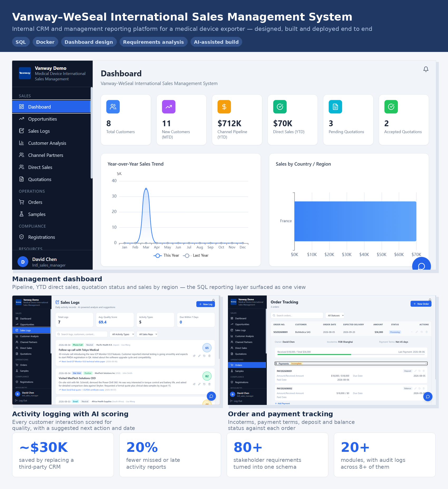This screenshot has height=489, width=448.
Task: Click the large Dashboard sidebar scrollbar
Action: point(92,133)
